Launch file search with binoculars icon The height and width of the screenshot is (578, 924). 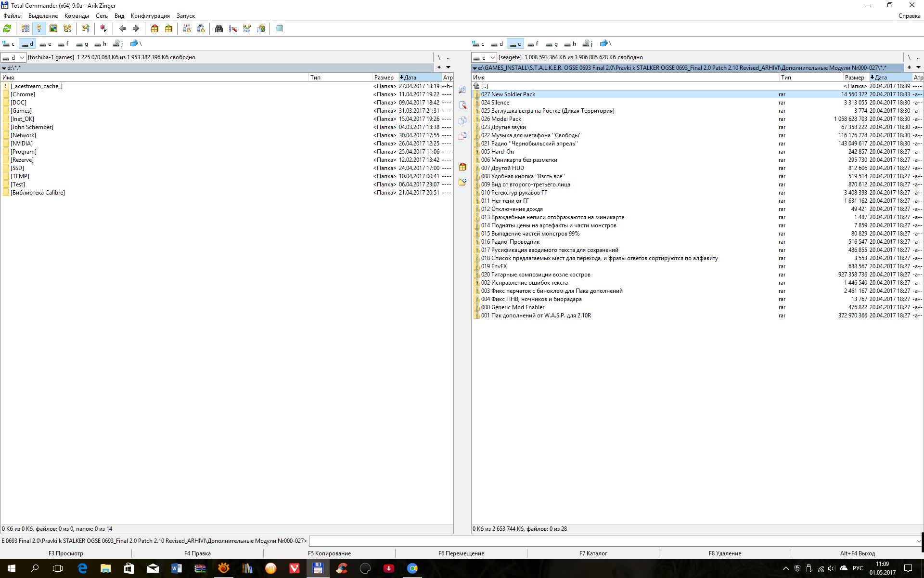pyautogui.click(x=219, y=29)
